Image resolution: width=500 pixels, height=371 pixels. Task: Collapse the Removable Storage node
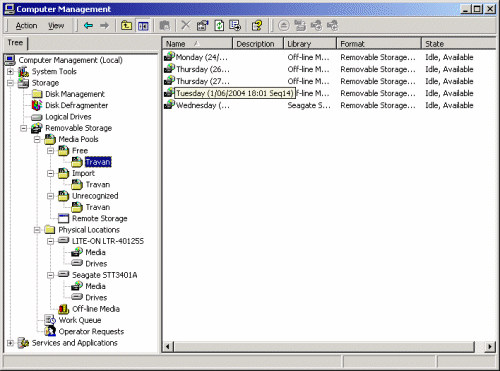pyautogui.click(x=24, y=128)
